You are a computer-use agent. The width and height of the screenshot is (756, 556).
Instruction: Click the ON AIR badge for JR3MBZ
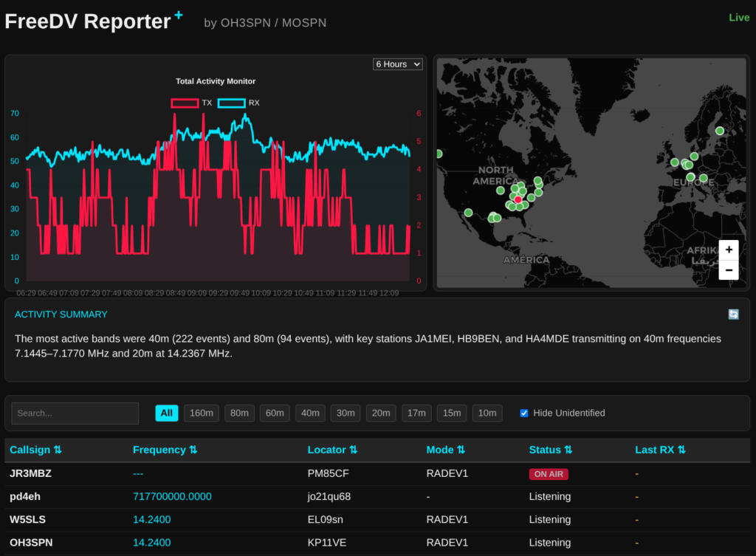(x=548, y=474)
